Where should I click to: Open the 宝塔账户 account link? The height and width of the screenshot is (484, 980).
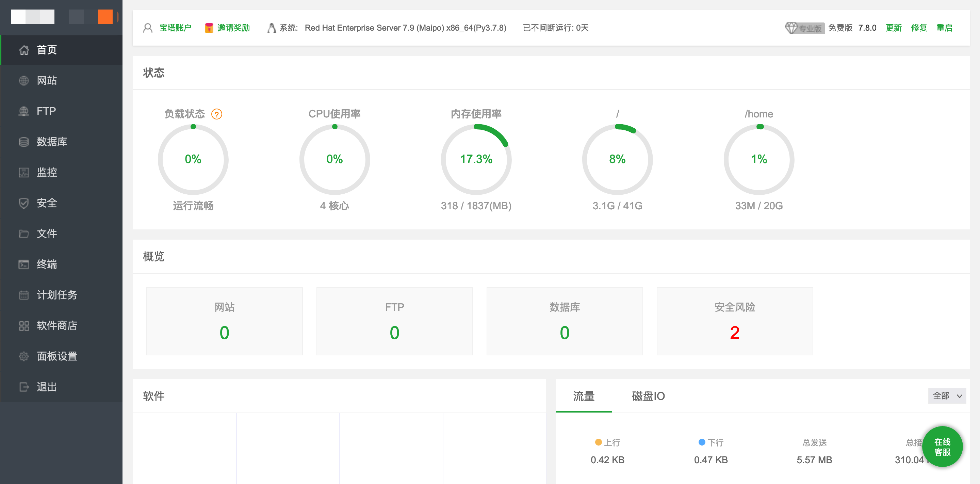coord(175,28)
